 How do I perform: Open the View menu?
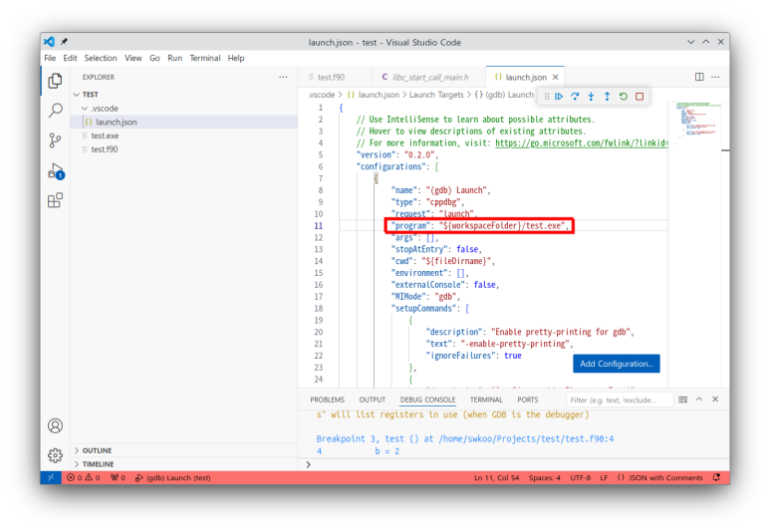[x=133, y=58]
